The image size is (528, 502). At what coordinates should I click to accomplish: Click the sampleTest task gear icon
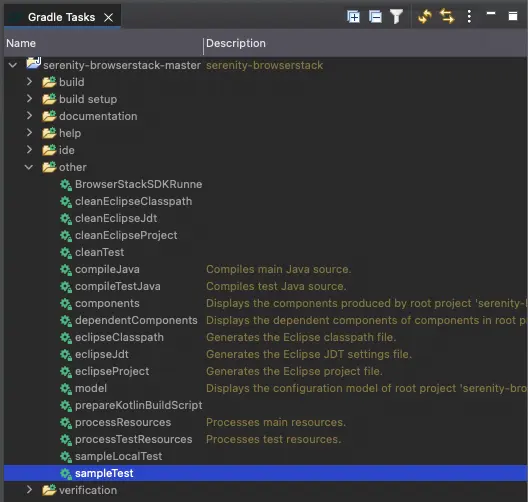point(66,473)
